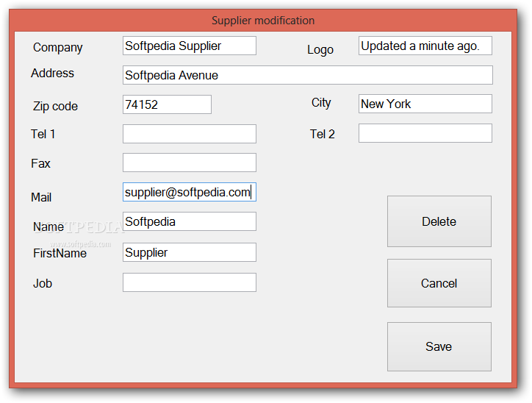Click the Tel 1 label
The image size is (532, 403).
[x=43, y=134]
